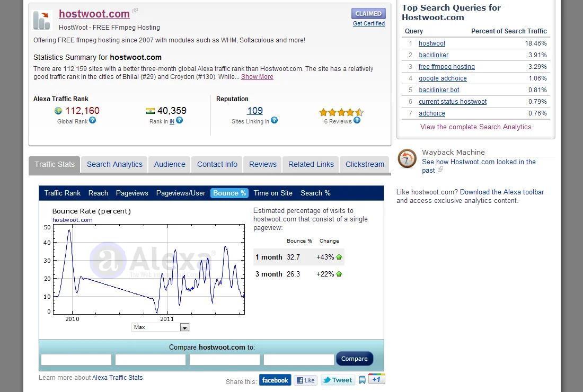Viewport: 583px width, 392px height.
Task: Click the second compare site input field
Action: [x=150, y=359]
